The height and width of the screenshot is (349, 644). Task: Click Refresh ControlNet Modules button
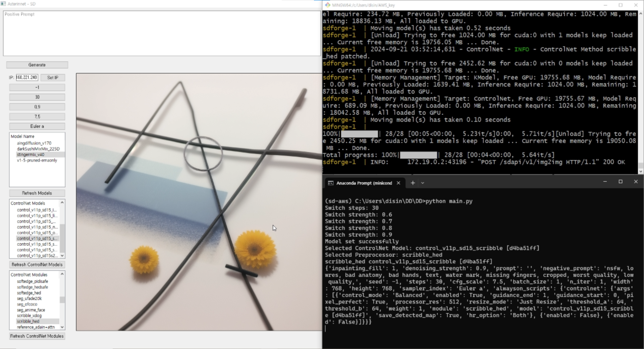(x=37, y=336)
